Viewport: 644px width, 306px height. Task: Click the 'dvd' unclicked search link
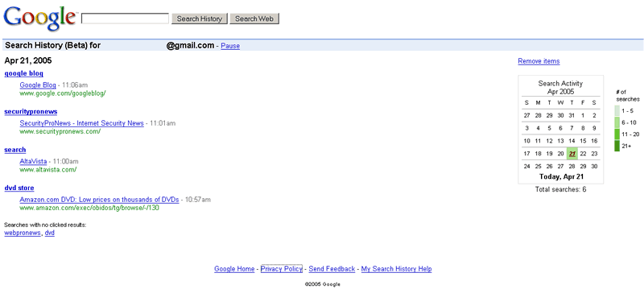(x=50, y=233)
